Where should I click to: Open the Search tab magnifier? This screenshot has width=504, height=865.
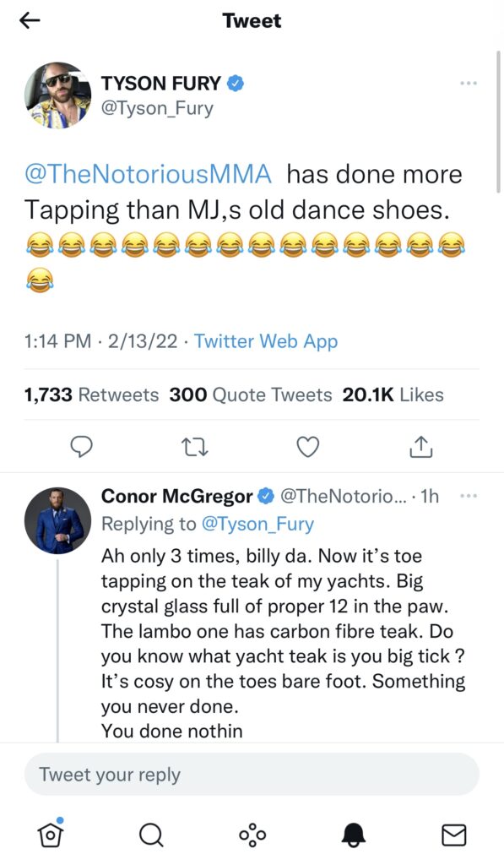(x=150, y=835)
